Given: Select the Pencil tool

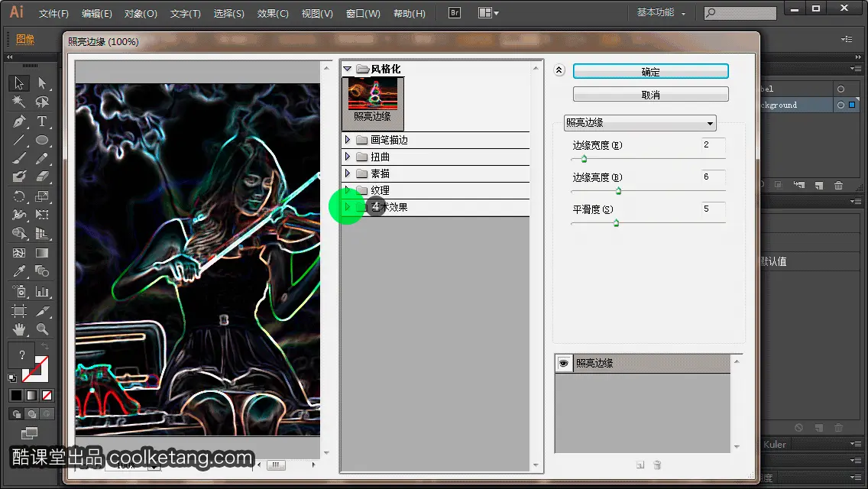Looking at the screenshot, I should point(42,158).
